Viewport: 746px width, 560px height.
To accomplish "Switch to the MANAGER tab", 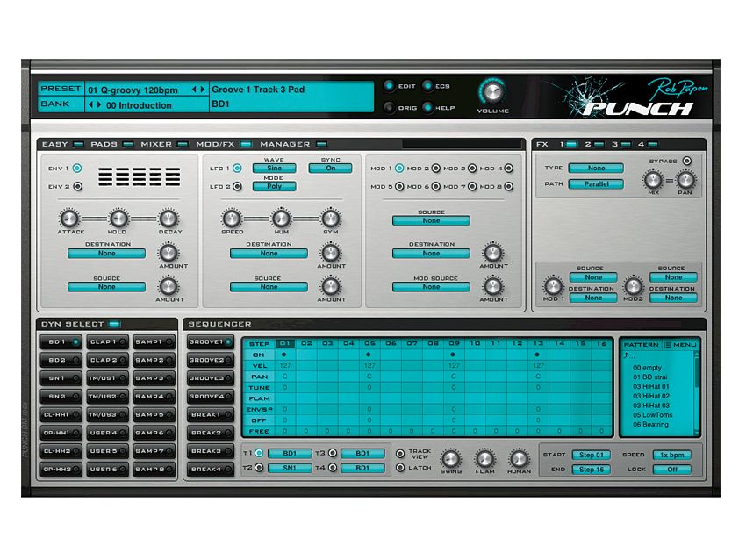I will [x=293, y=144].
